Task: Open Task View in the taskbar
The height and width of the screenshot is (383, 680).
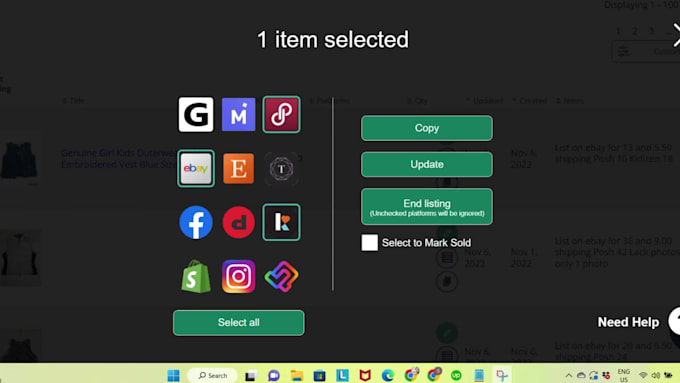Action: tap(250, 376)
